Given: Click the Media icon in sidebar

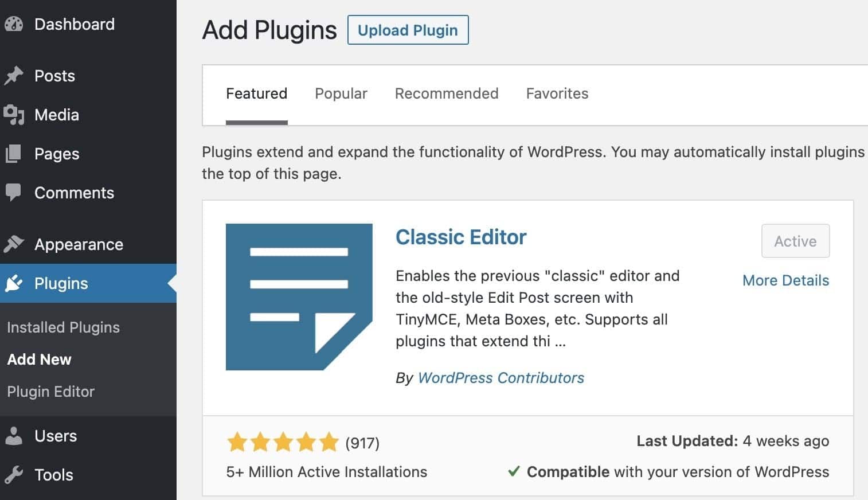Looking at the screenshot, I should tap(14, 115).
